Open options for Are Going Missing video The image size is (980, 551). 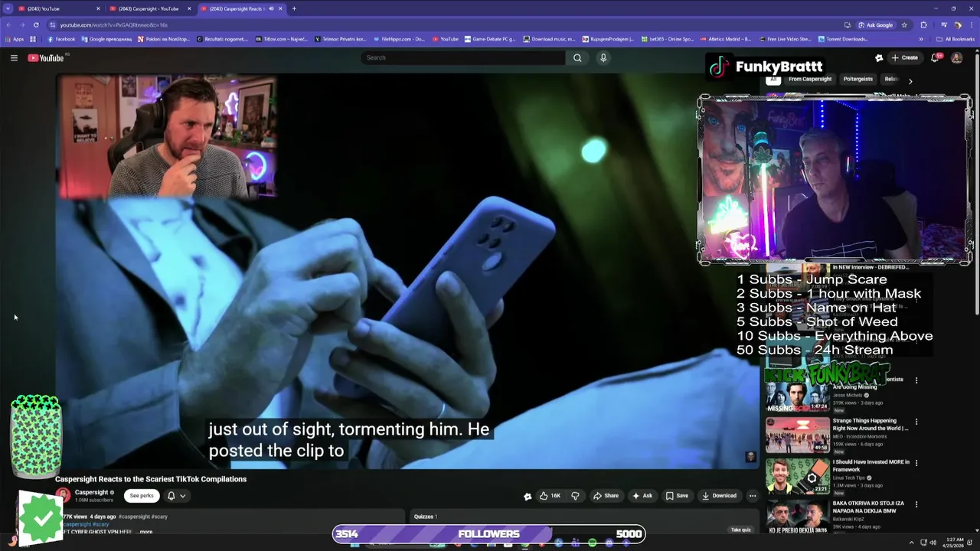916,380
